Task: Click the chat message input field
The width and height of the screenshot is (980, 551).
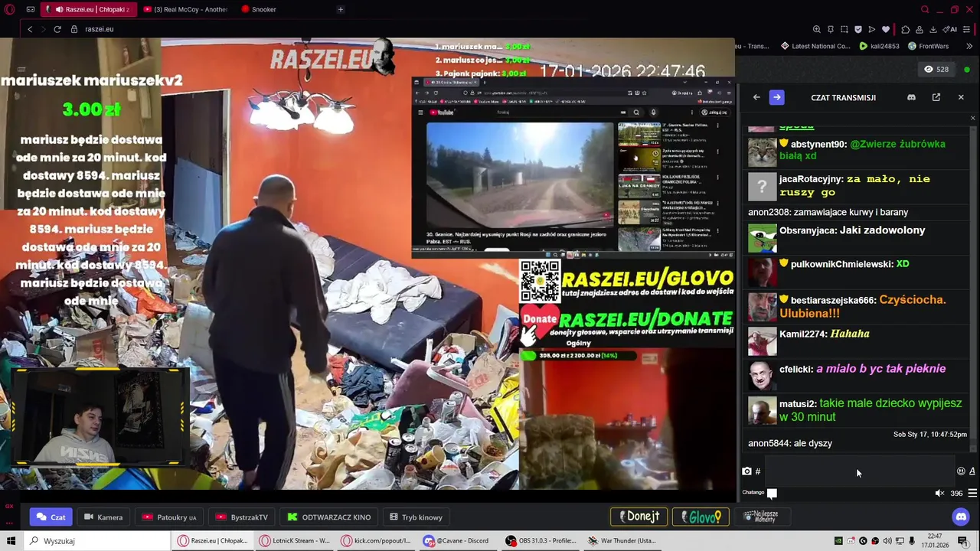Action: tap(859, 471)
